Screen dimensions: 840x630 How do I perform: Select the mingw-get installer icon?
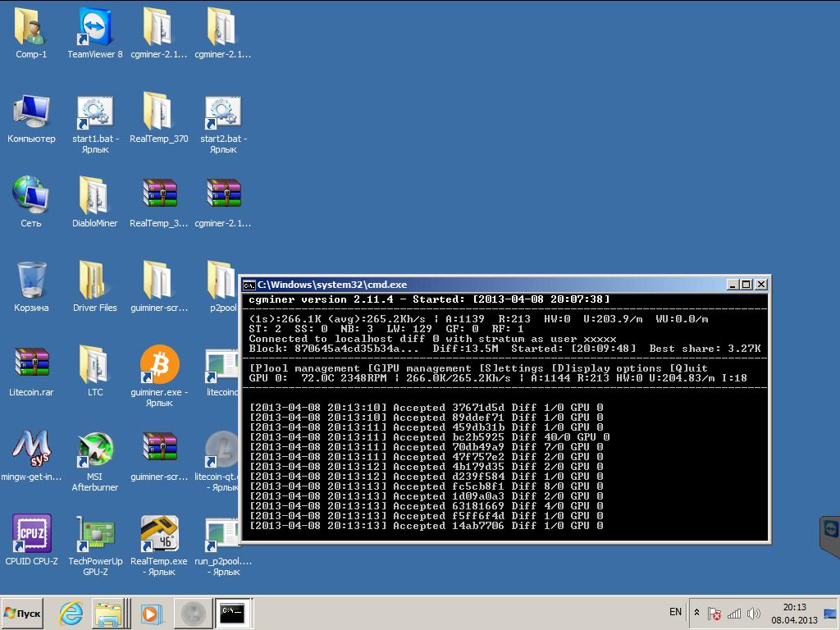pos(31,448)
